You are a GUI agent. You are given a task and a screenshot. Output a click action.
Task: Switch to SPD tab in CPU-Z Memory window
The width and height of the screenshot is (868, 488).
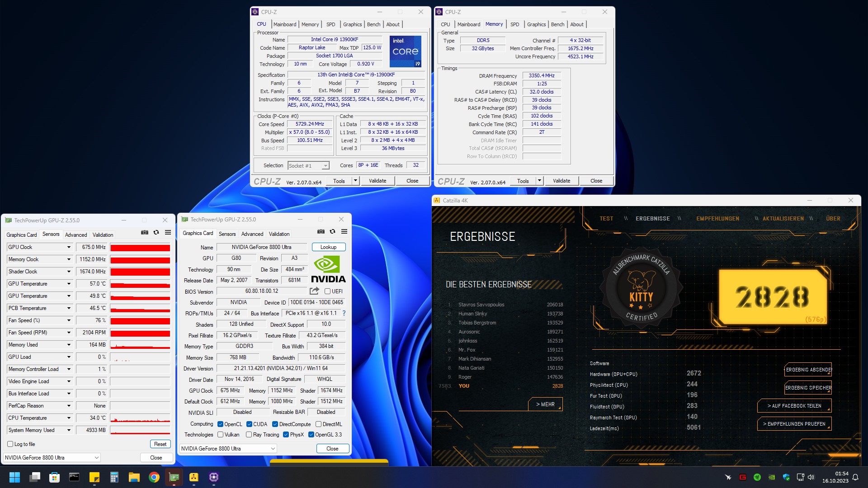pos(514,24)
